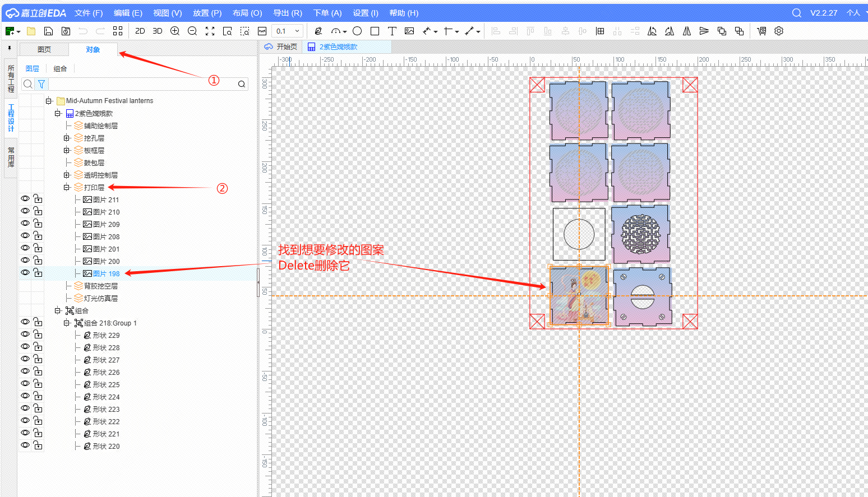Collapse the 打印层 layer node
868x497 pixels.
66,187
